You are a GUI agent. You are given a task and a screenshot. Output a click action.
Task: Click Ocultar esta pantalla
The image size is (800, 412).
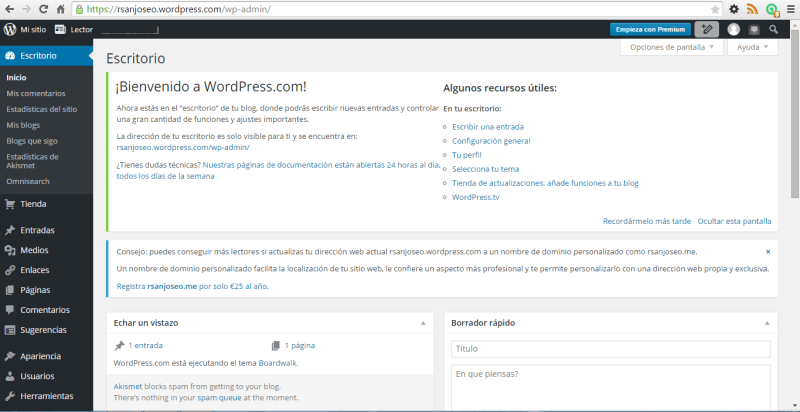pyautogui.click(x=734, y=221)
